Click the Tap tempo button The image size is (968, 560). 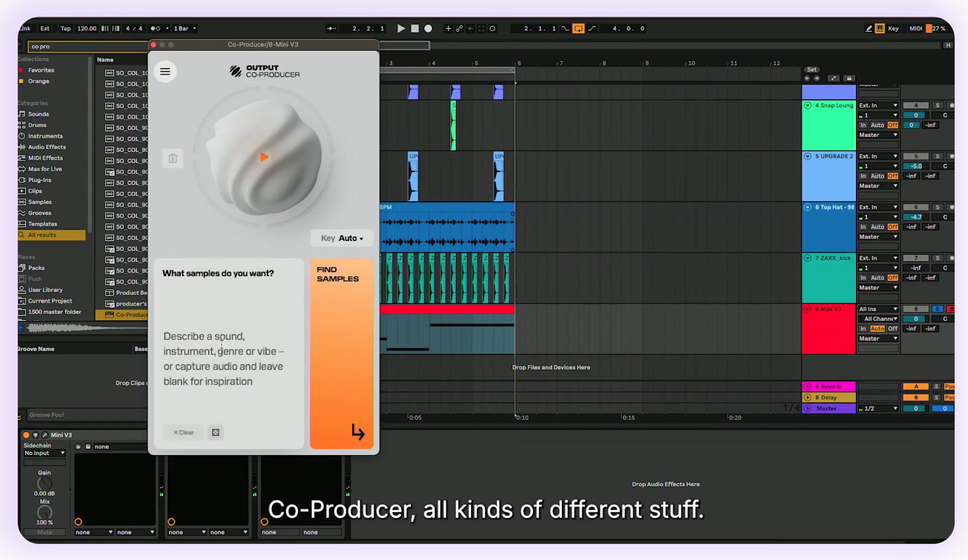coord(65,28)
